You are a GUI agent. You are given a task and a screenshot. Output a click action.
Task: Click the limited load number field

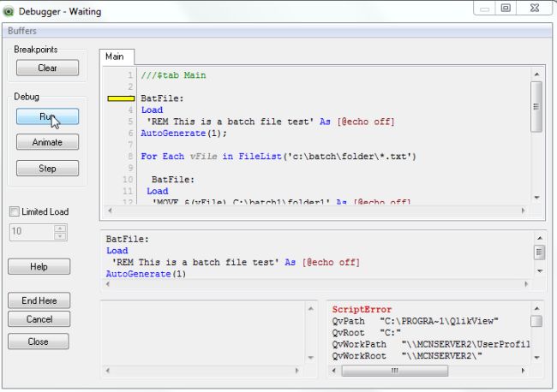pos(31,231)
